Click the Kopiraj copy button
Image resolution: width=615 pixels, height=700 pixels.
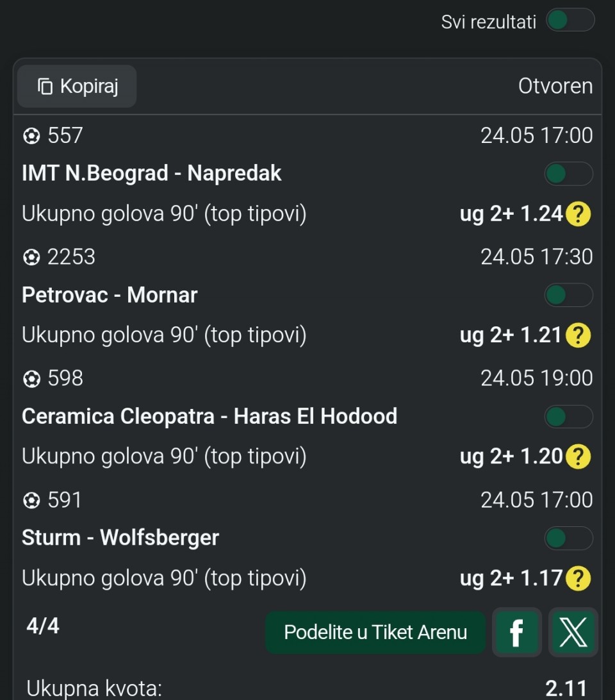coord(77,86)
